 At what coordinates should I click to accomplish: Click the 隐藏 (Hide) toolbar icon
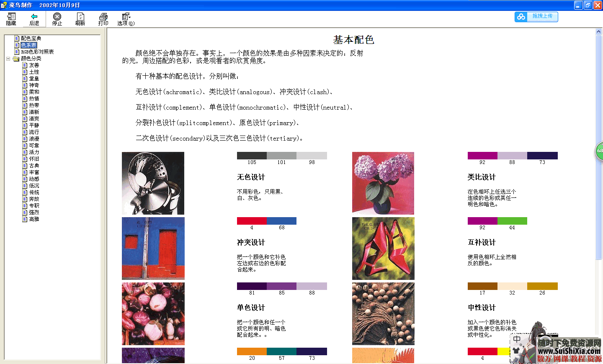[11, 19]
